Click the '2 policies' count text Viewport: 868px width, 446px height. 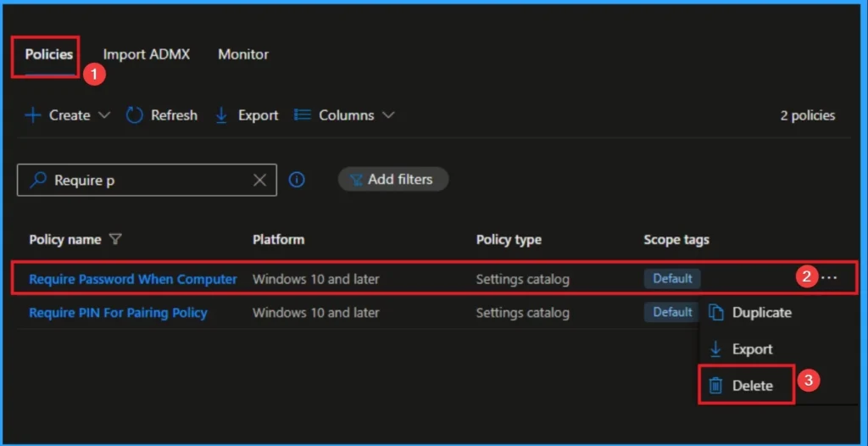(x=808, y=115)
